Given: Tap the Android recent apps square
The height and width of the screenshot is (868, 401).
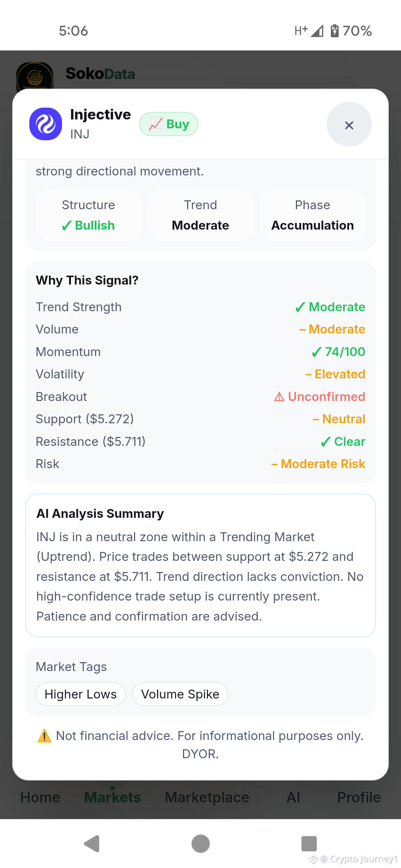Looking at the screenshot, I should (x=309, y=844).
